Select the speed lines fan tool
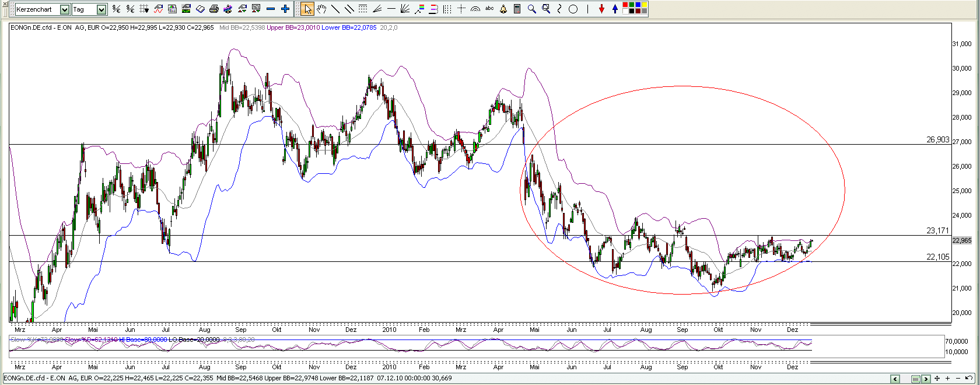 click(377, 9)
